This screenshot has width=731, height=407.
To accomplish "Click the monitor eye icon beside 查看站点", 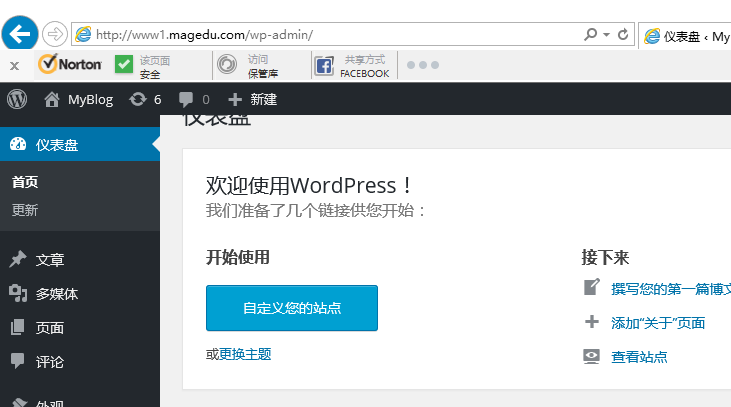I will [x=592, y=356].
